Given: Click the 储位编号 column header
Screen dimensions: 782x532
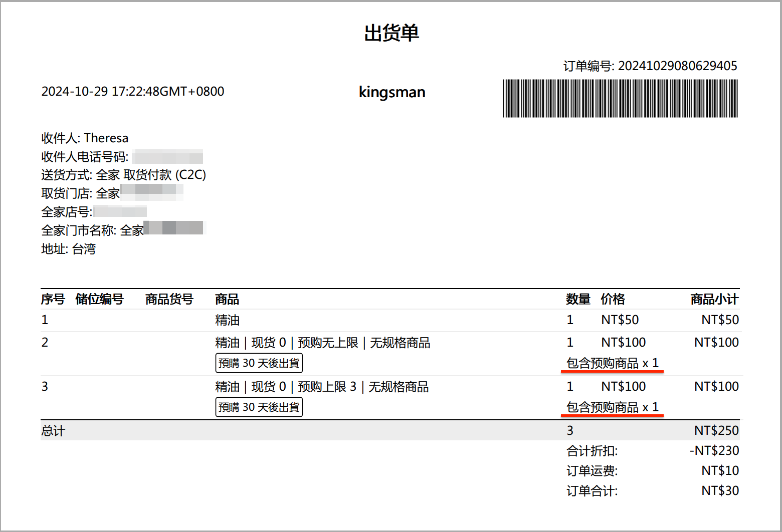Looking at the screenshot, I should 99,299.
